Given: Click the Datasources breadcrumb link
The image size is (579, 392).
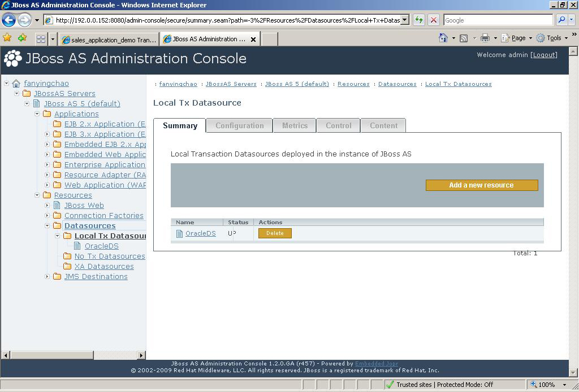Looking at the screenshot, I should (397, 84).
